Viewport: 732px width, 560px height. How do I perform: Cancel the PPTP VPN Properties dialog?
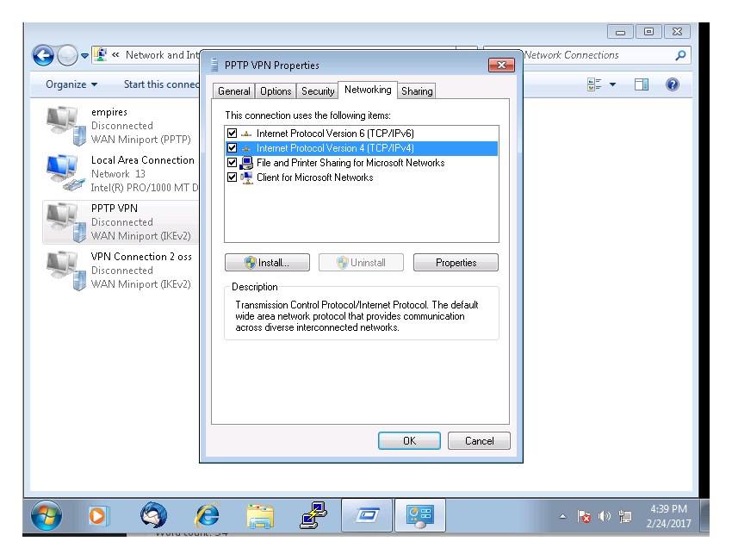click(x=479, y=441)
